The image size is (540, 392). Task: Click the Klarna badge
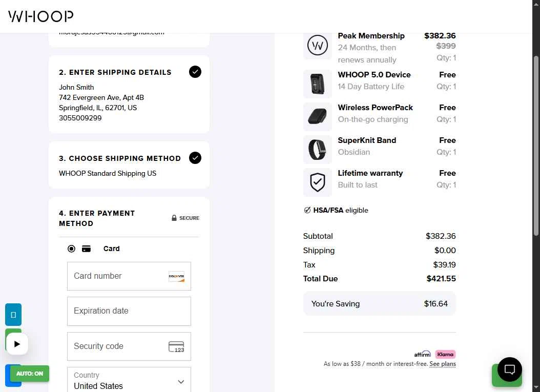[x=445, y=354]
